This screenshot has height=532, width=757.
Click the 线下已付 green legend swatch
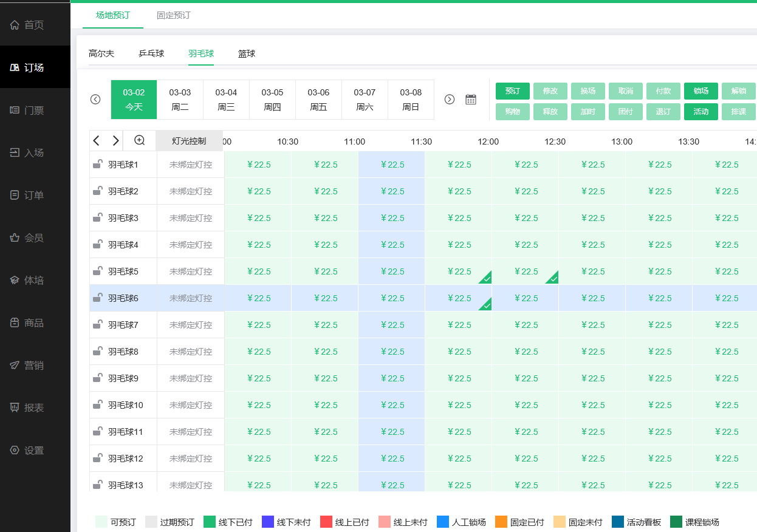click(210, 522)
